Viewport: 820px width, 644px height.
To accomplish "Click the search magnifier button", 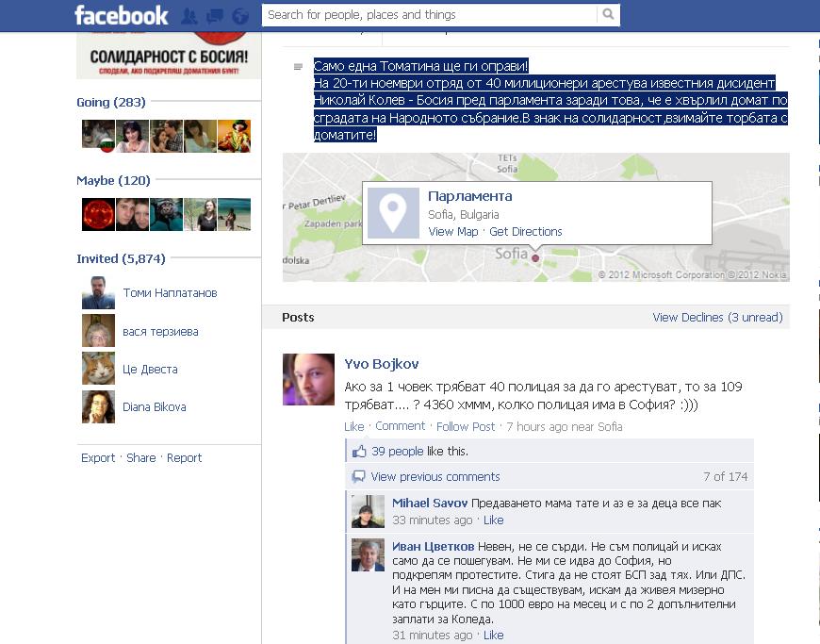I will [x=608, y=15].
